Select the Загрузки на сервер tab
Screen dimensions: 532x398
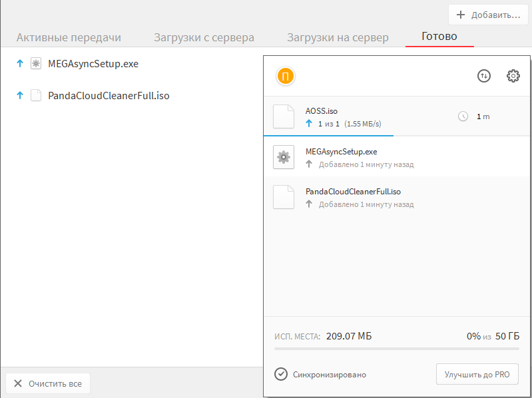click(338, 37)
